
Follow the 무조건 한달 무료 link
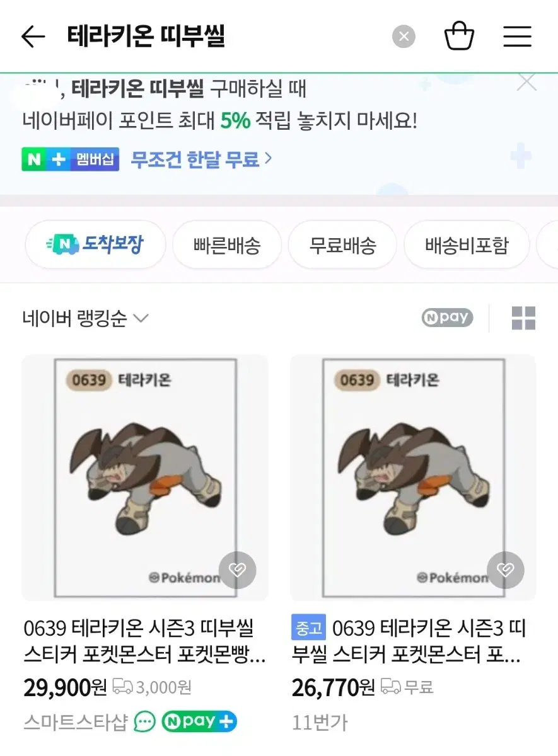point(201,159)
